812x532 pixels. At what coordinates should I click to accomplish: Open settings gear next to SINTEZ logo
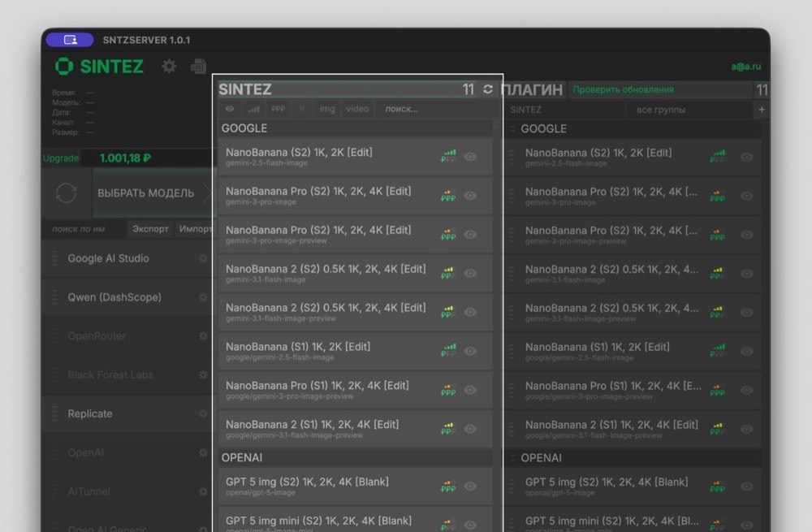(x=170, y=67)
